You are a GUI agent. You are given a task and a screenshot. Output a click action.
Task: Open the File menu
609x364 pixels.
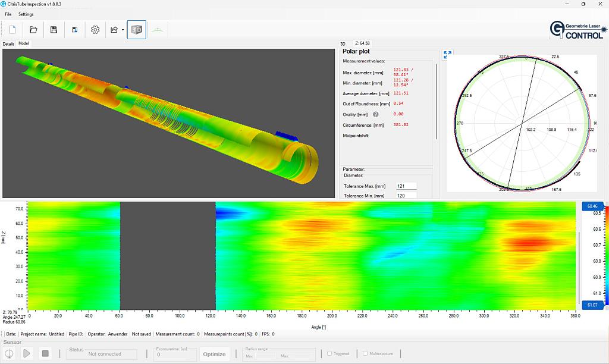click(8, 14)
